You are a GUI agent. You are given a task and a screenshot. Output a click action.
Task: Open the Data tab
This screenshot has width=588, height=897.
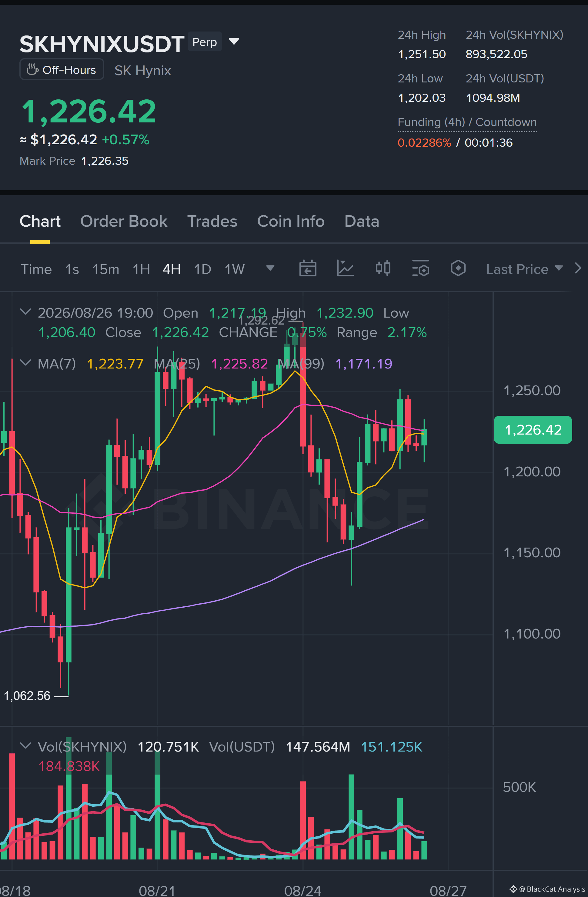pyautogui.click(x=362, y=221)
